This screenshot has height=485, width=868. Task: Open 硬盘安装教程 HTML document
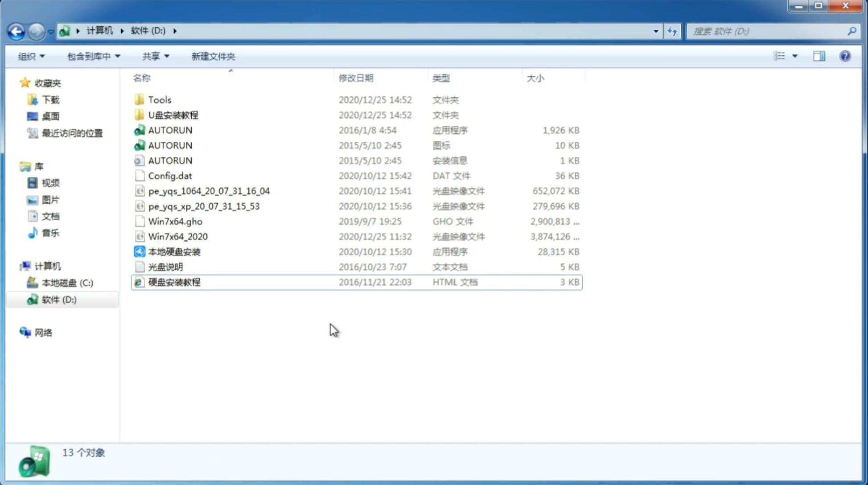(174, 282)
